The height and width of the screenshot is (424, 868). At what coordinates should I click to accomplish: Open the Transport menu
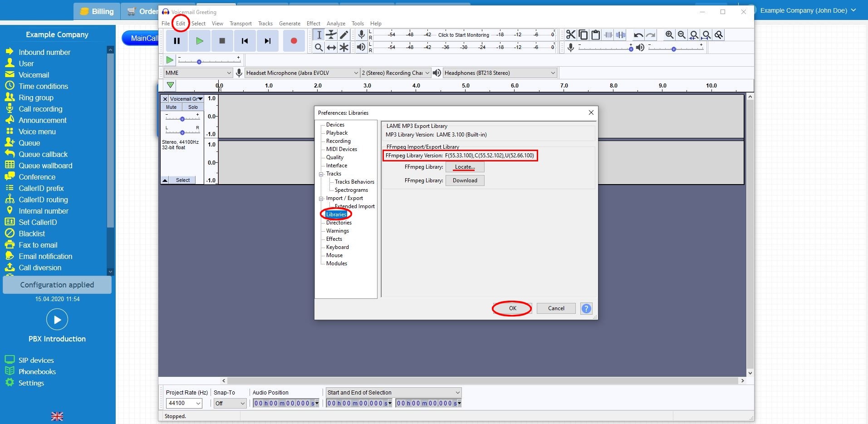click(x=240, y=24)
